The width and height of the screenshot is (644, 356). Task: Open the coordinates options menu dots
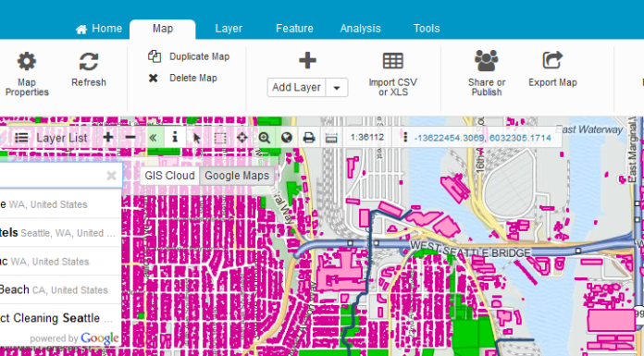pos(405,138)
